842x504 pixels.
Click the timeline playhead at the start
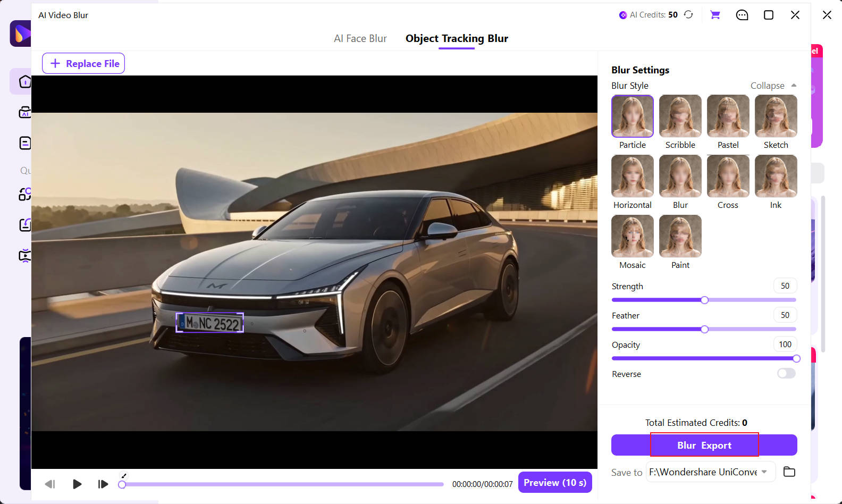(x=122, y=484)
